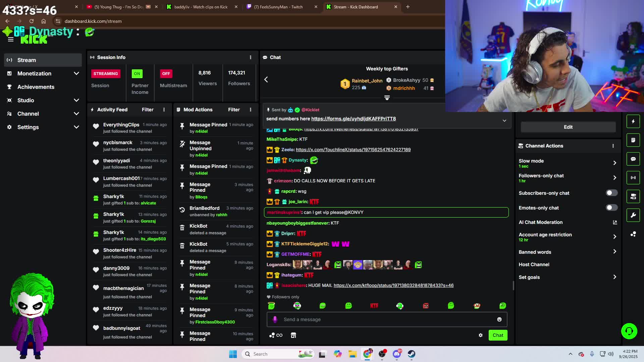Open the pinned forms.gle link
This screenshot has width=644, height=362.
click(353, 119)
